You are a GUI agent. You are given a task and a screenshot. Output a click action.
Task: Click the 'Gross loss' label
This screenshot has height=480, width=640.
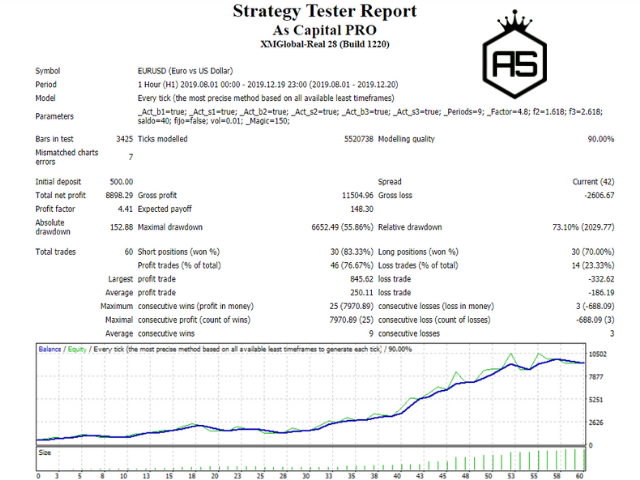(395, 196)
